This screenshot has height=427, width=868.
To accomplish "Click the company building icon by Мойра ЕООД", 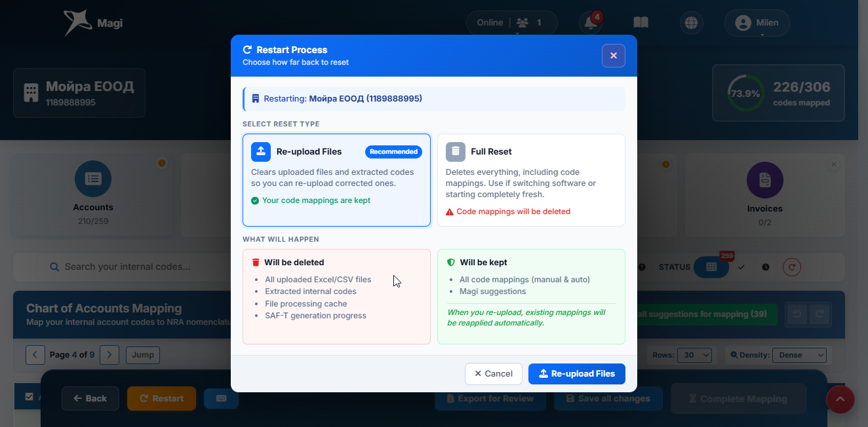I will (x=31, y=93).
